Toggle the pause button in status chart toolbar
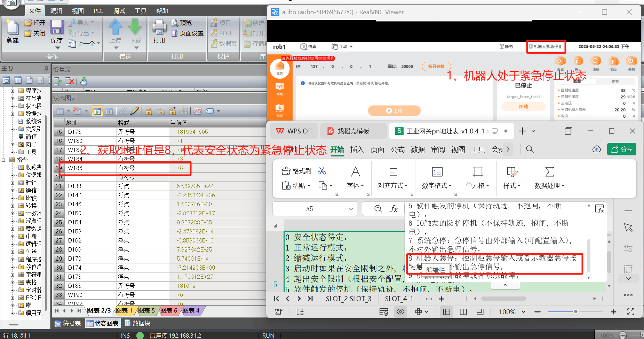Image resolution: width=644 pixels, height=339 pixels. pyautogui.click(x=109, y=111)
